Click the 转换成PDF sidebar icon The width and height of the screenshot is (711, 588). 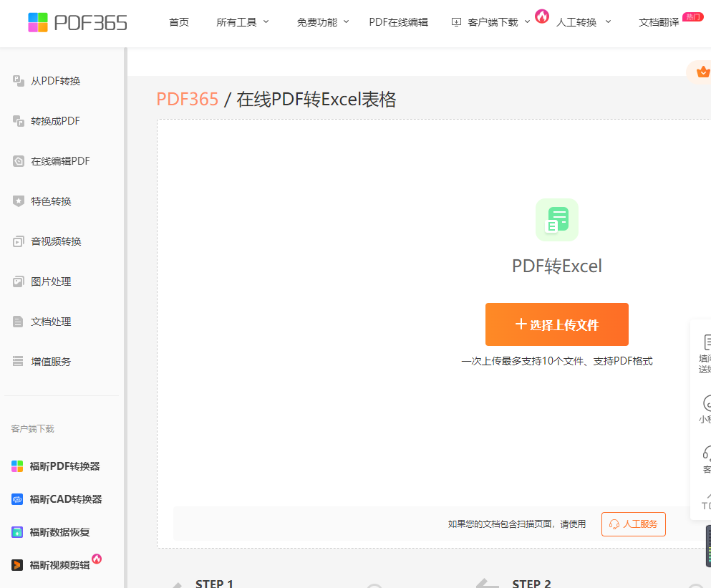coord(18,121)
